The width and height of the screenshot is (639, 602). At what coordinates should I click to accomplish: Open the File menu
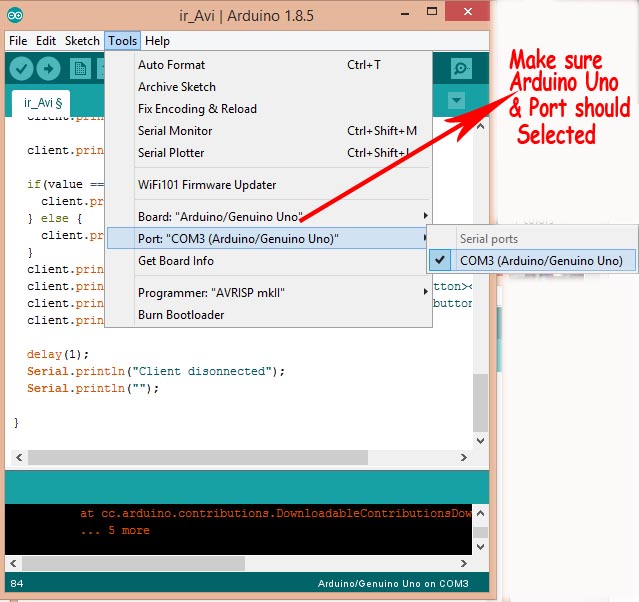coord(18,41)
